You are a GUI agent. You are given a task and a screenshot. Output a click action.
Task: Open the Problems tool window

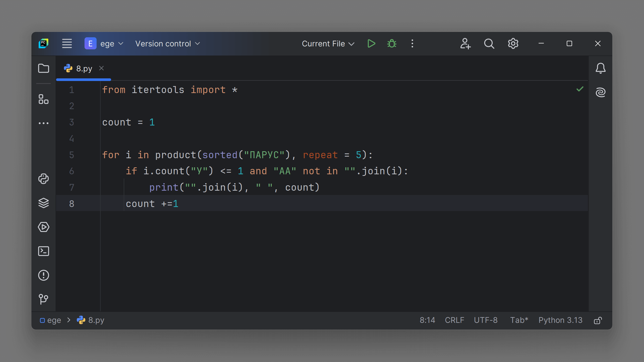[43, 275]
